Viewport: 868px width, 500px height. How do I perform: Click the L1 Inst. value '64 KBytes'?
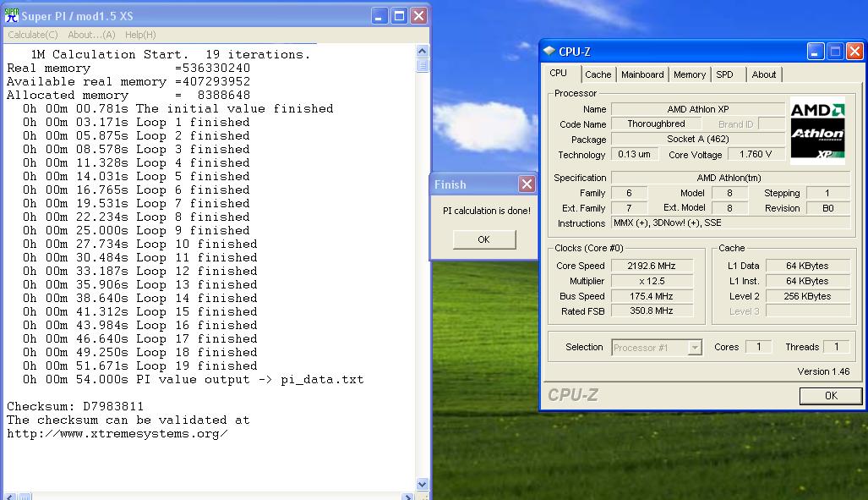click(x=808, y=281)
